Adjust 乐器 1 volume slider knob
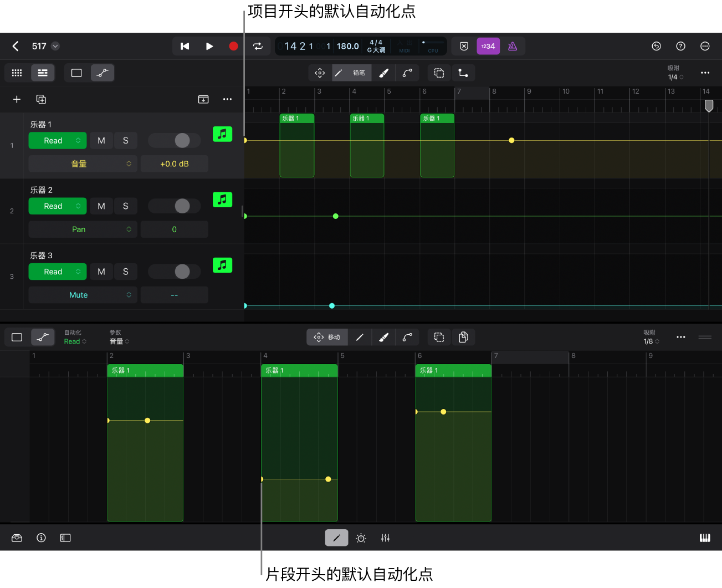The height and width of the screenshot is (588, 722). [x=182, y=141]
